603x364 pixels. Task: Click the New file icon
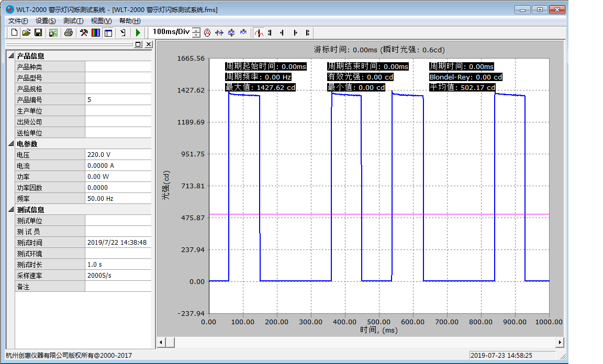(14, 32)
